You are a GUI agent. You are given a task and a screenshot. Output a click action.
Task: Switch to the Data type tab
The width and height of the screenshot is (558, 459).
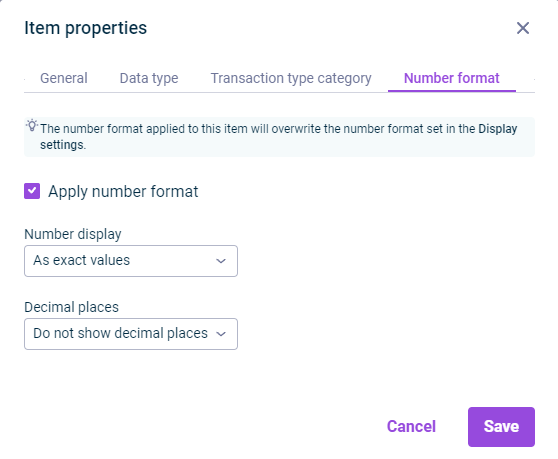pyautogui.click(x=149, y=78)
